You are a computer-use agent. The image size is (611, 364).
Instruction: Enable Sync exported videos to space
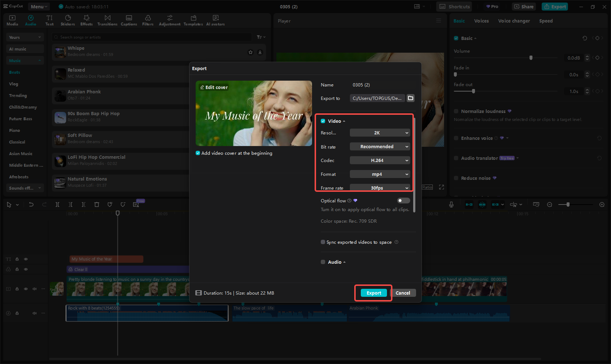pos(323,242)
